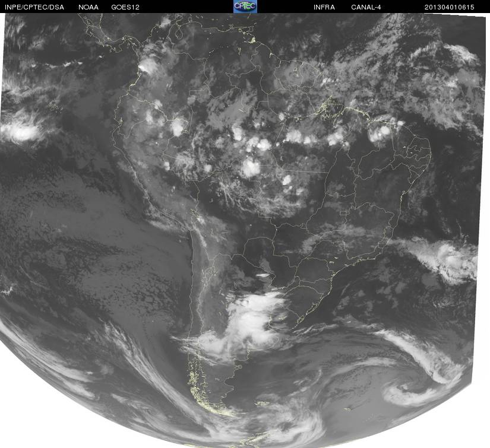The width and height of the screenshot is (490, 448).
Task: Click the NOAA label in the header
Action: 88,7
